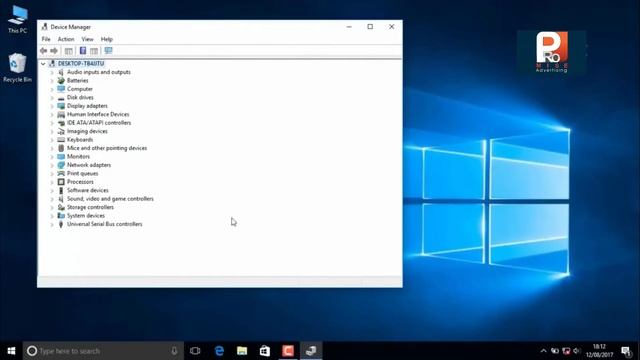Click the red Camtasia taskbar icon
This screenshot has height=360, width=640.
coord(288,351)
